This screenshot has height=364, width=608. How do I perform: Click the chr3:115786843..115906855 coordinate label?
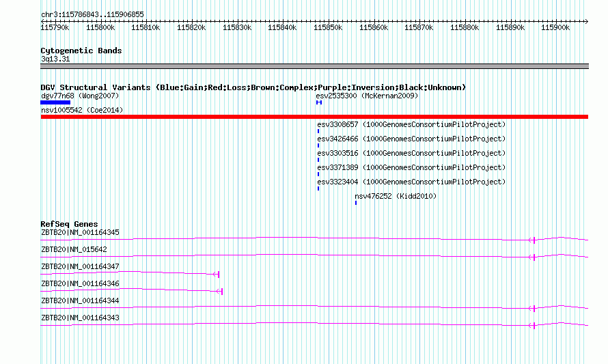[x=92, y=14]
